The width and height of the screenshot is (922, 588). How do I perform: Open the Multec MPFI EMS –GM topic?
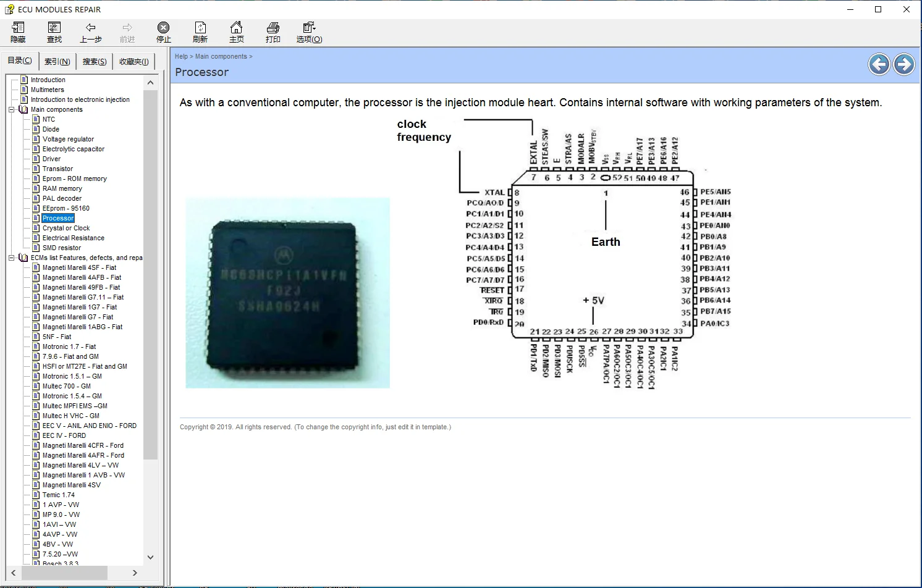(x=75, y=406)
